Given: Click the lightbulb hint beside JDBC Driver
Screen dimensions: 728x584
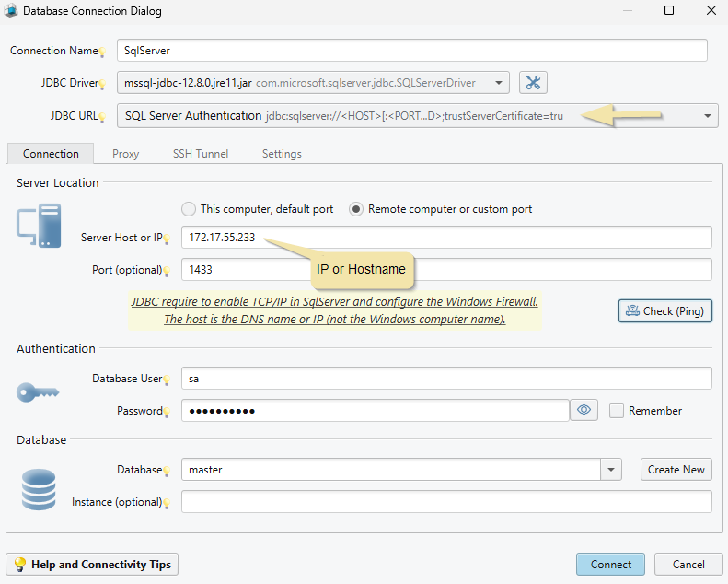Looking at the screenshot, I should [x=103, y=85].
